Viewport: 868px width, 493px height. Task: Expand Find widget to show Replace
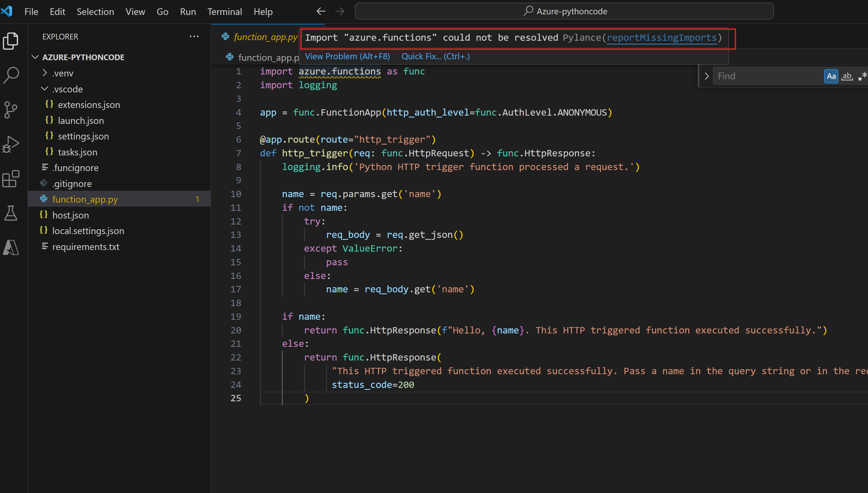pyautogui.click(x=706, y=76)
